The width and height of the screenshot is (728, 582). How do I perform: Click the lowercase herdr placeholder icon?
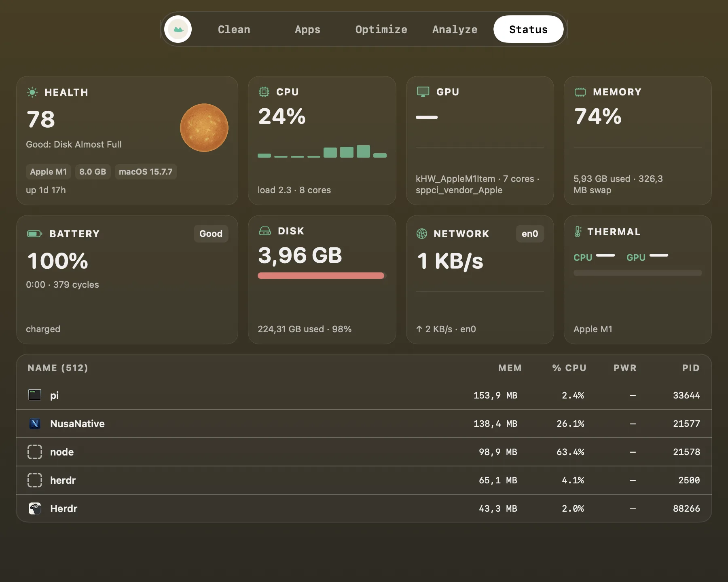[x=35, y=480]
